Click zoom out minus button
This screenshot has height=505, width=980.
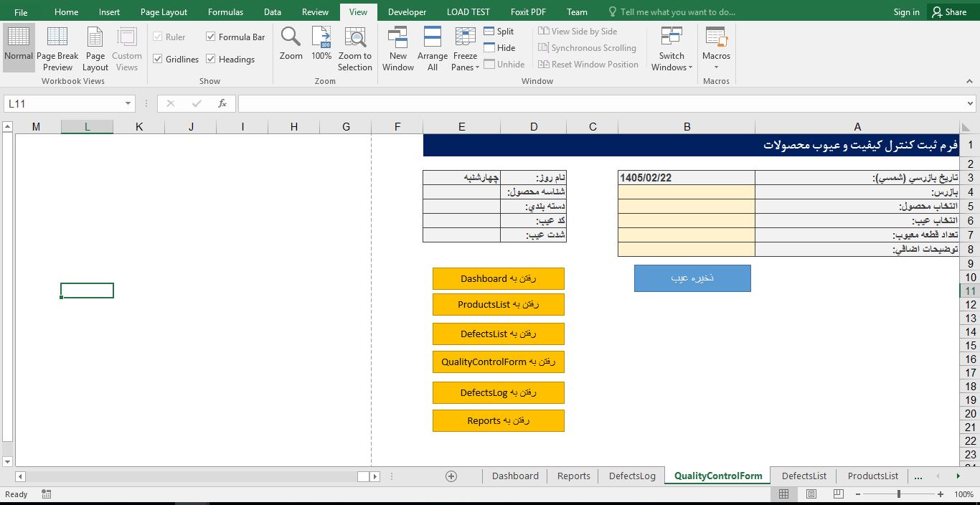click(x=858, y=494)
